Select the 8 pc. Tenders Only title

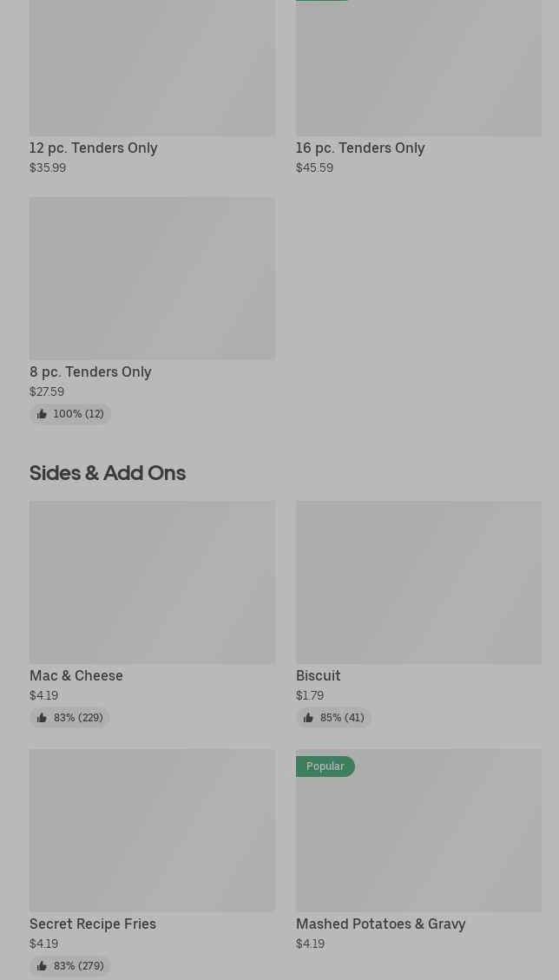pyautogui.click(x=90, y=372)
